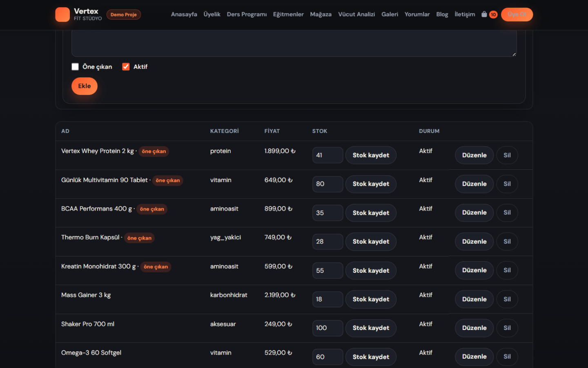
Task: Navigate to Eğitmenler
Action: [x=288, y=14]
